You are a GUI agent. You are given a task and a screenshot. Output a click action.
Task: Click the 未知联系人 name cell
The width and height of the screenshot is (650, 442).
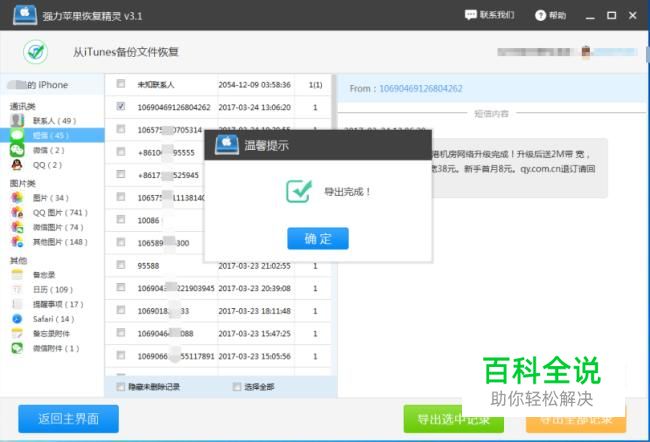pos(156,85)
